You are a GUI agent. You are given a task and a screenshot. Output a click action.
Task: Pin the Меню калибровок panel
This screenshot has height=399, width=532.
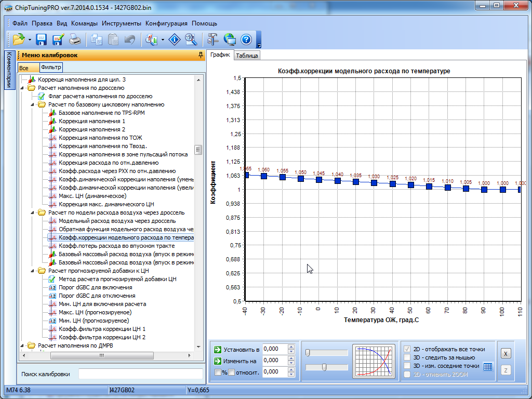pyautogui.click(x=201, y=55)
